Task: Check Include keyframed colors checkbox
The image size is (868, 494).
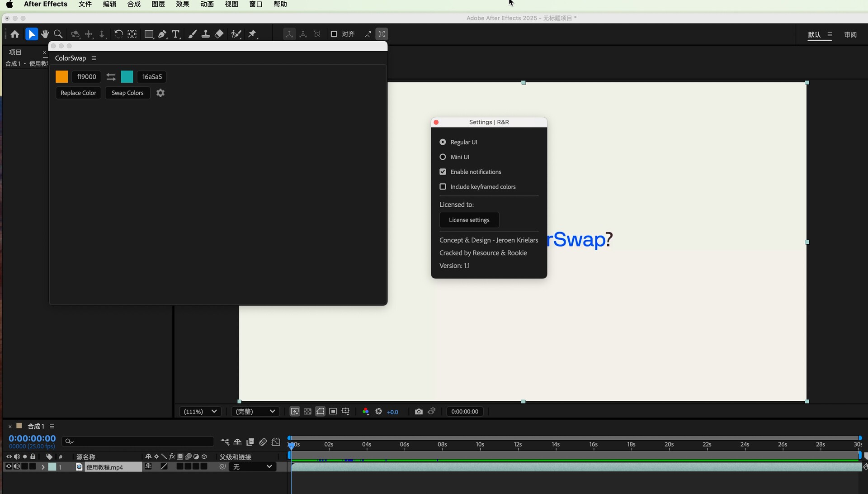Action: pos(443,187)
